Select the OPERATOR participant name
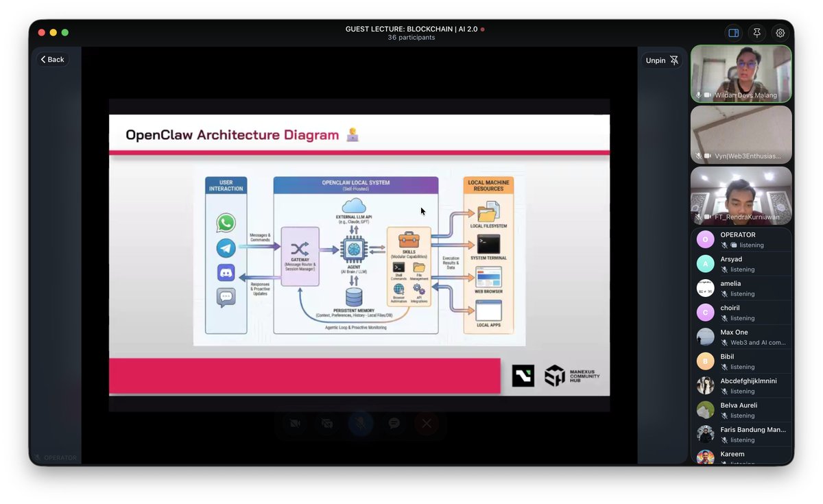 point(738,235)
